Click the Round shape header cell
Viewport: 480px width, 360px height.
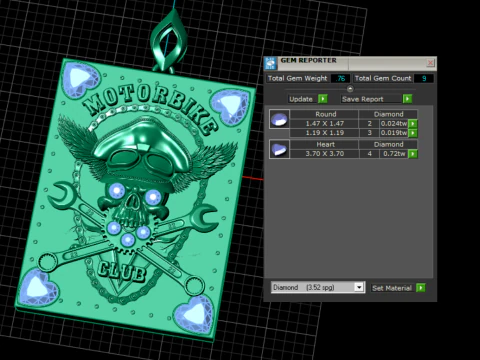[x=325, y=114]
